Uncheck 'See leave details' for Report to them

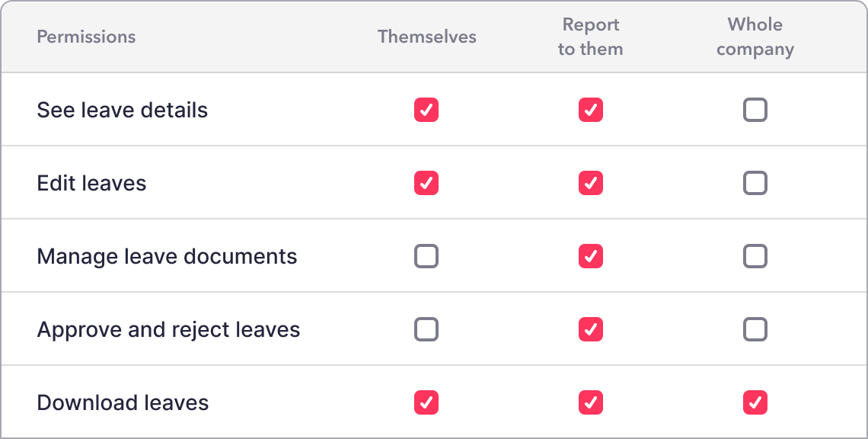point(590,110)
